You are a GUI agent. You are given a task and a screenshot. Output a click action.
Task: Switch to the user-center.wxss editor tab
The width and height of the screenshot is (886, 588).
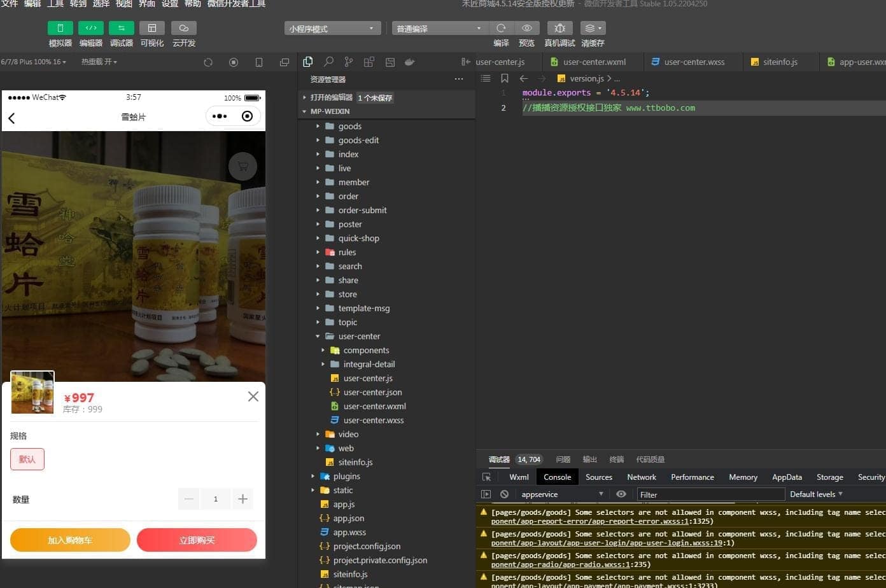click(694, 62)
